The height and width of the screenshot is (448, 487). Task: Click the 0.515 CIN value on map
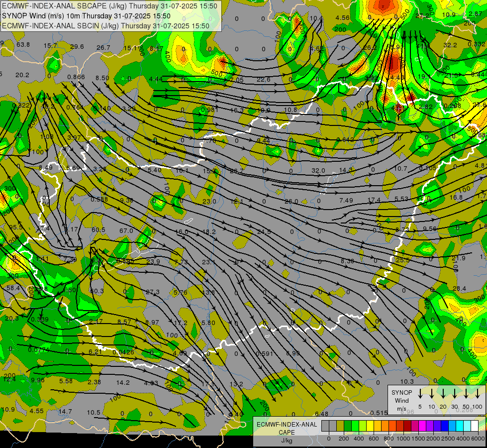[379, 413]
